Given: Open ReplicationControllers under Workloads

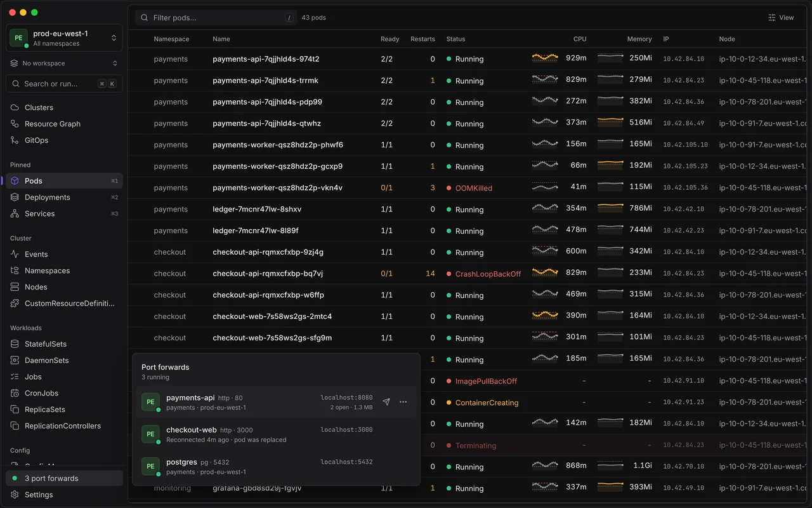Looking at the screenshot, I should point(64,426).
